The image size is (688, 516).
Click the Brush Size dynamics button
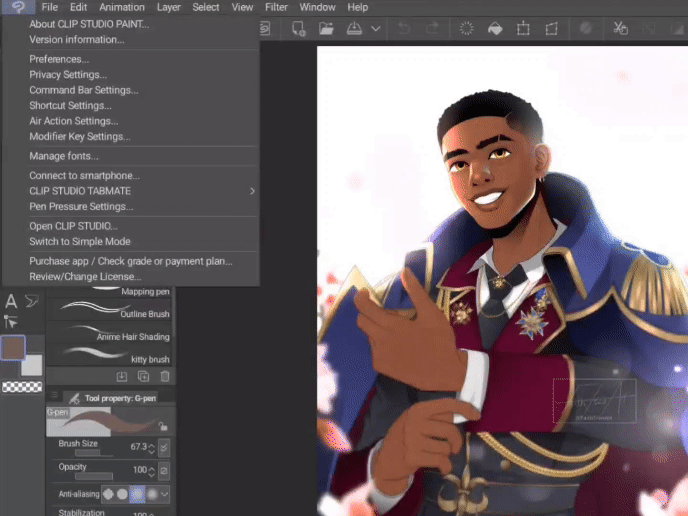164,448
